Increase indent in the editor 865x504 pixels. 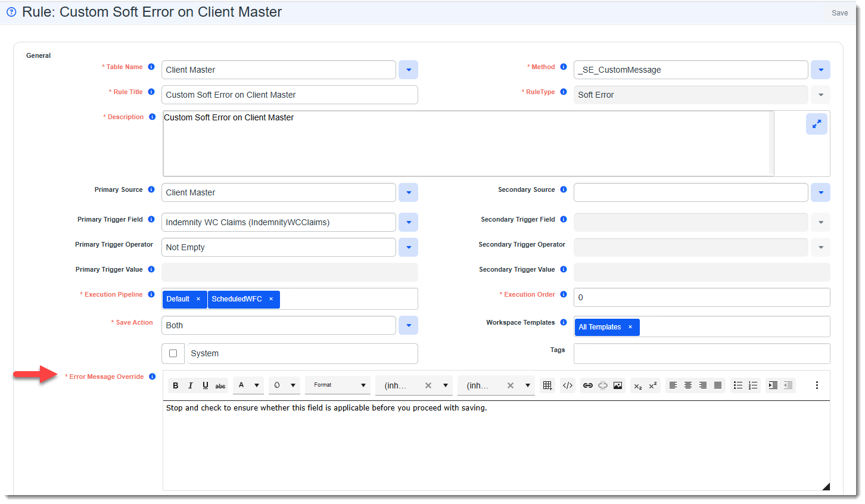click(x=773, y=385)
